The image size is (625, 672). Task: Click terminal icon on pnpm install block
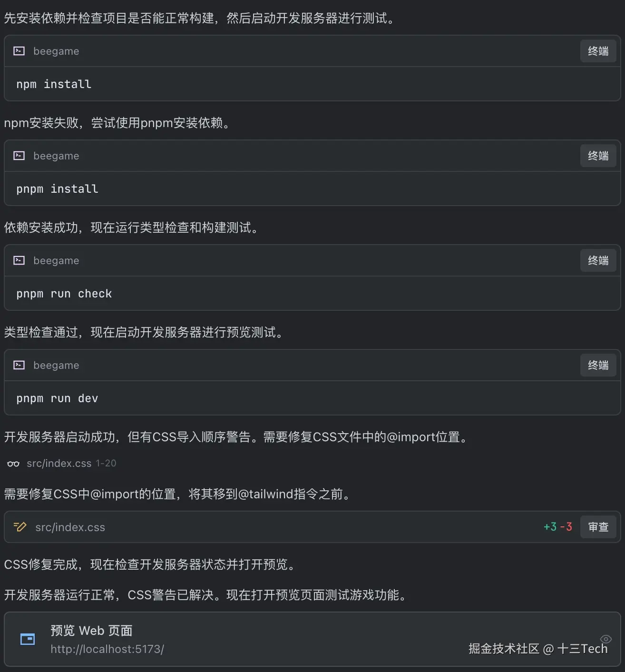pyautogui.click(x=19, y=156)
